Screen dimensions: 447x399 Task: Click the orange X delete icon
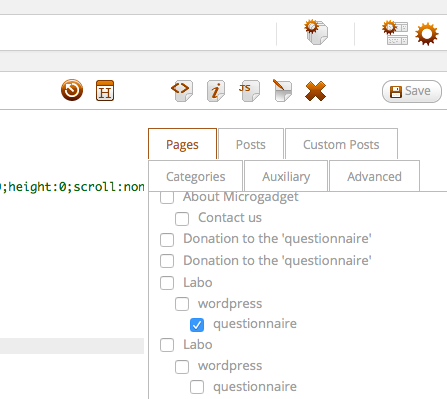click(x=315, y=91)
